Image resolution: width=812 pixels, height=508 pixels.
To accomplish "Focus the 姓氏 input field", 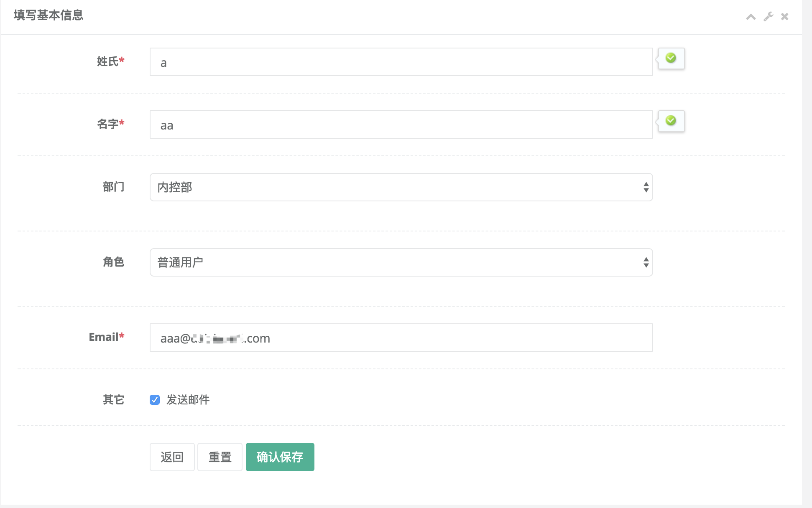I will pos(401,62).
